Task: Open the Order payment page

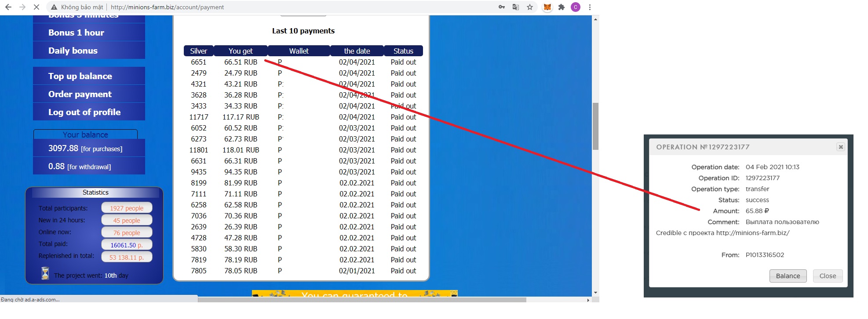Action: (x=89, y=94)
